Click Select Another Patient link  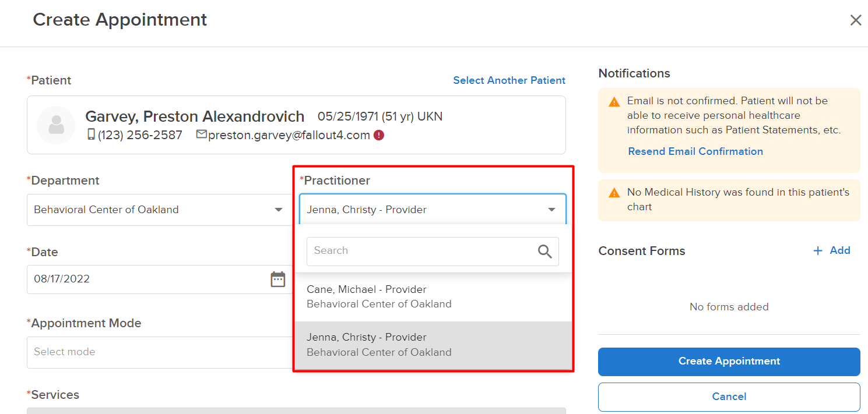509,80
